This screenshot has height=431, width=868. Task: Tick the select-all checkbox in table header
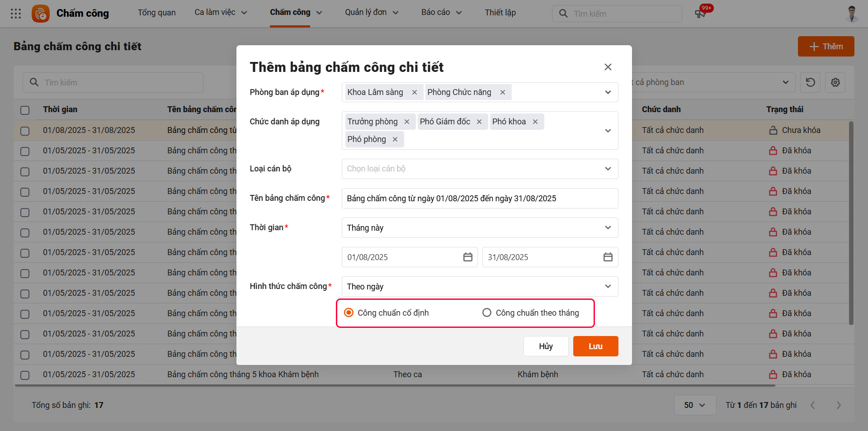pos(25,110)
